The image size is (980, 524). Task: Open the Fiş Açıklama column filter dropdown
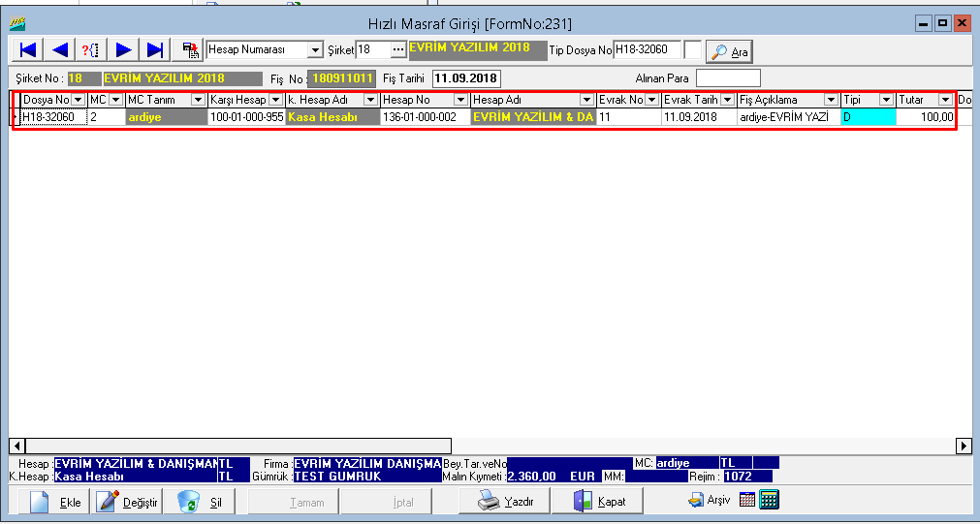coord(832,100)
